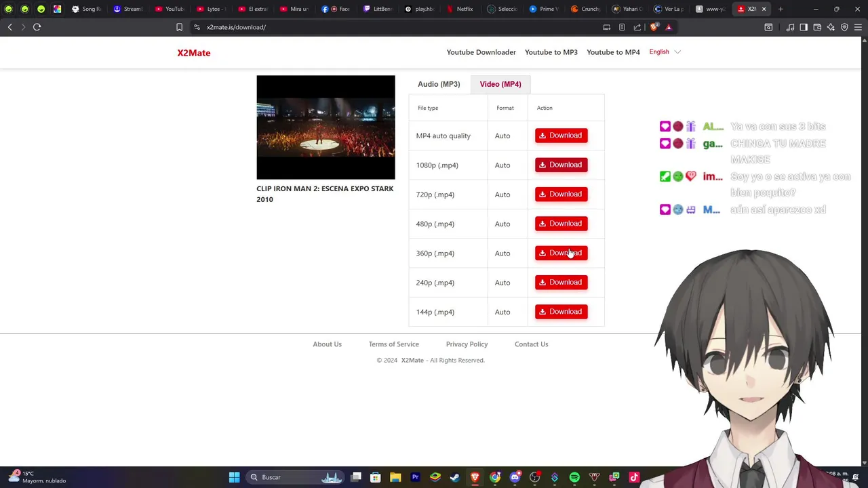The width and height of the screenshot is (868, 488).
Task: Toggle the browser sidebar panel icon
Action: tap(804, 27)
